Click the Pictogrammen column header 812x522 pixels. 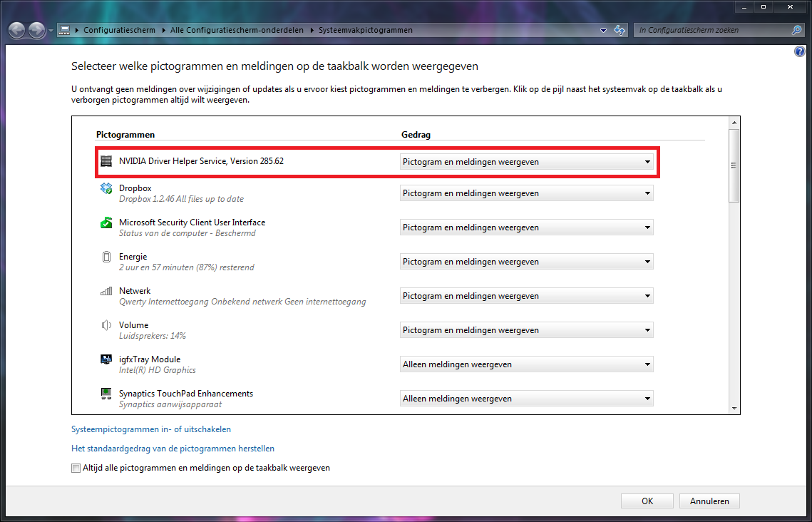tap(125, 135)
